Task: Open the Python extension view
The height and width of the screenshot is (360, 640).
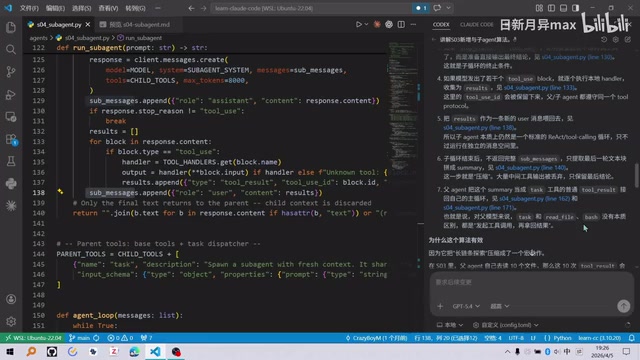Action: (11, 183)
